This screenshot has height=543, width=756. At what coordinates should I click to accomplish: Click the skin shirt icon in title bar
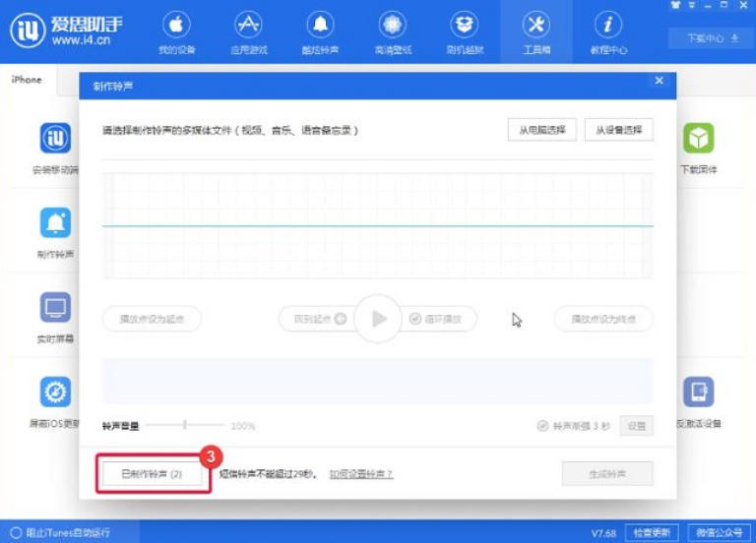[675, 5]
